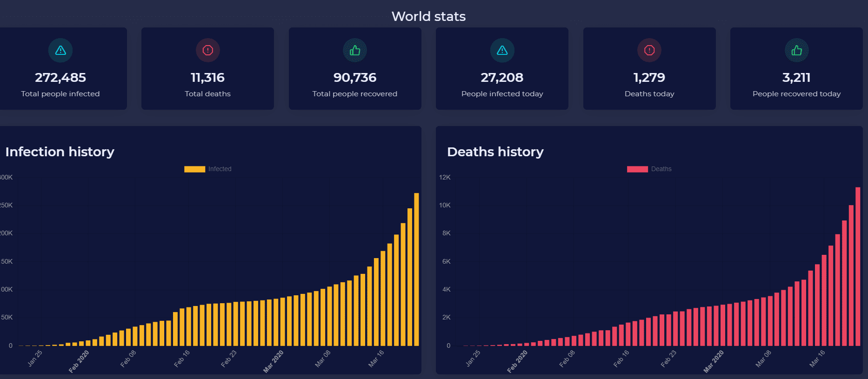Click the Deaths legend label
868x379 pixels.
[661, 169]
